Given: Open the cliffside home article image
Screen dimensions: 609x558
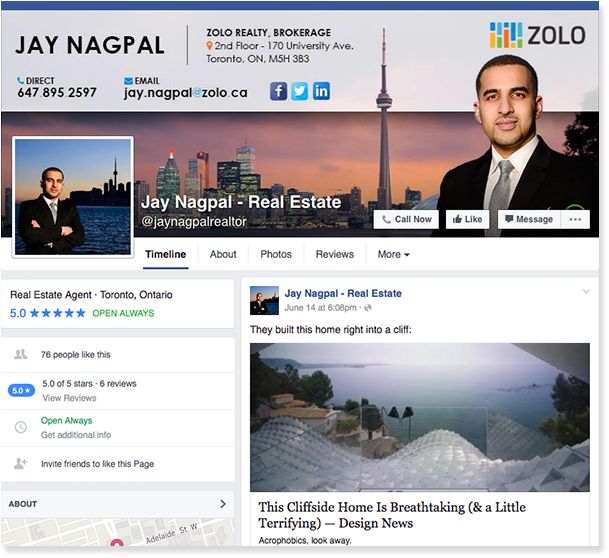Looking at the screenshot, I should [x=419, y=417].
